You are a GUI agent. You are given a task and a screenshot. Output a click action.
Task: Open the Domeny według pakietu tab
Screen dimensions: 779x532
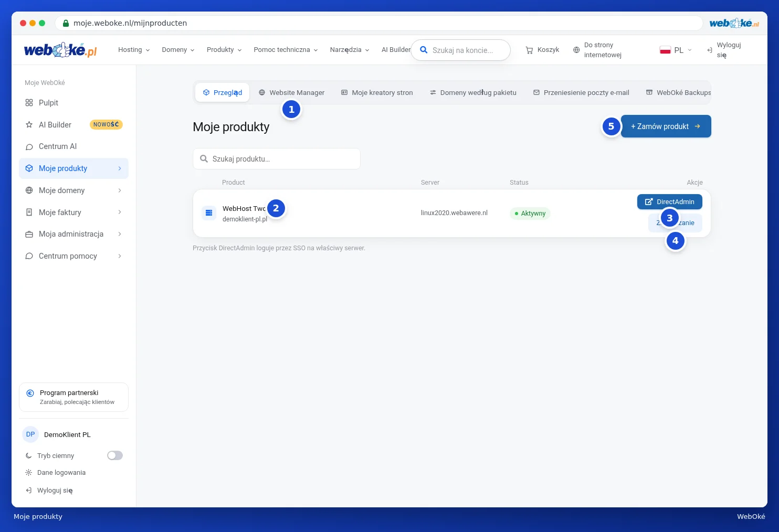coord(473,92)
